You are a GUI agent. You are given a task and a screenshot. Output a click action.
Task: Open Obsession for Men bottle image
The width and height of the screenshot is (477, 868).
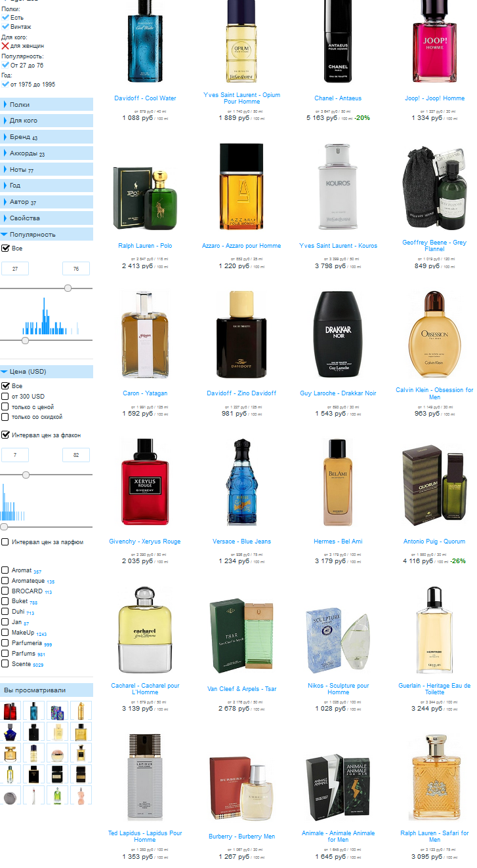[x=434, y=334]
